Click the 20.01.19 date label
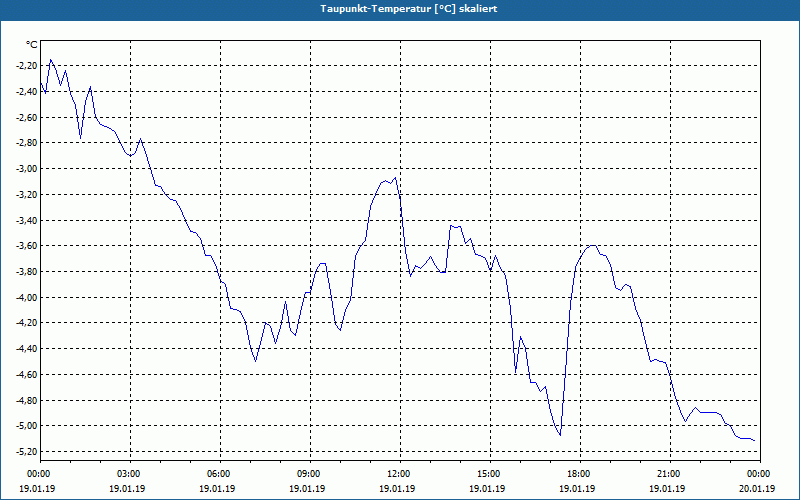800x500 pixels. (x=757, y=488)
